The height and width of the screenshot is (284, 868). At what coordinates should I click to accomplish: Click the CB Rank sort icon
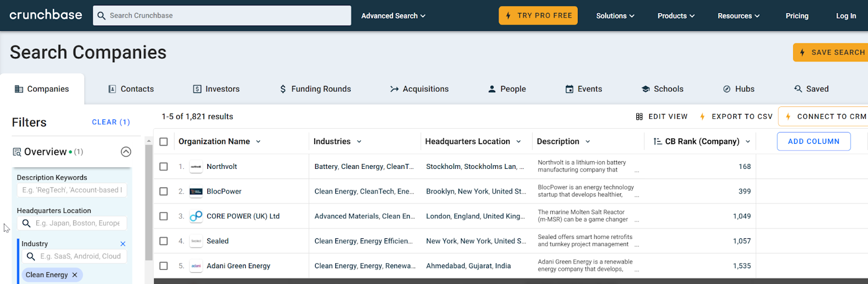[658, 141]
